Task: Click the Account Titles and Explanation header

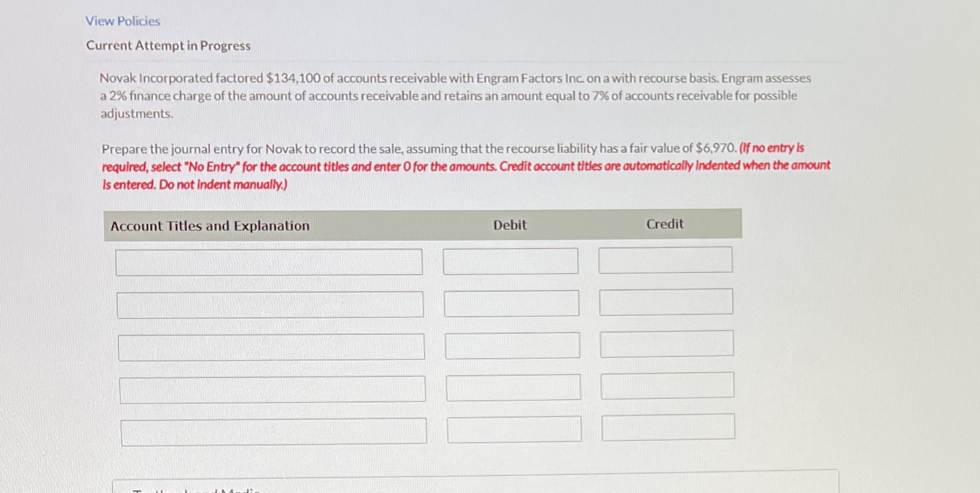Action: (x=210, y=225)
